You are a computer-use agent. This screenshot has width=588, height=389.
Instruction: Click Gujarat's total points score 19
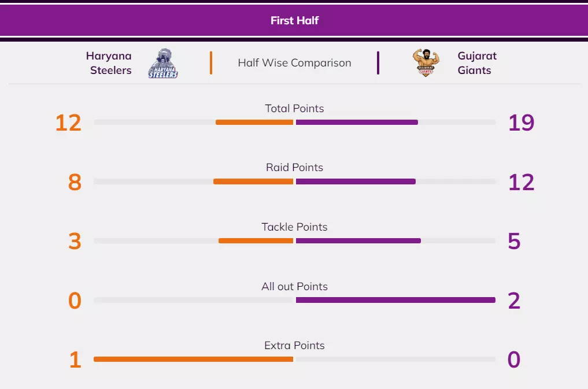point(521,123)
